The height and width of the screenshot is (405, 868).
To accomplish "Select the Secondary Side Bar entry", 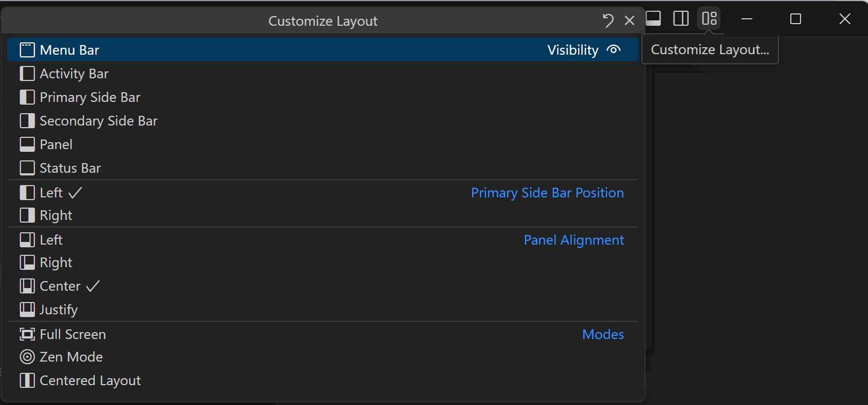I will point(99,121).
